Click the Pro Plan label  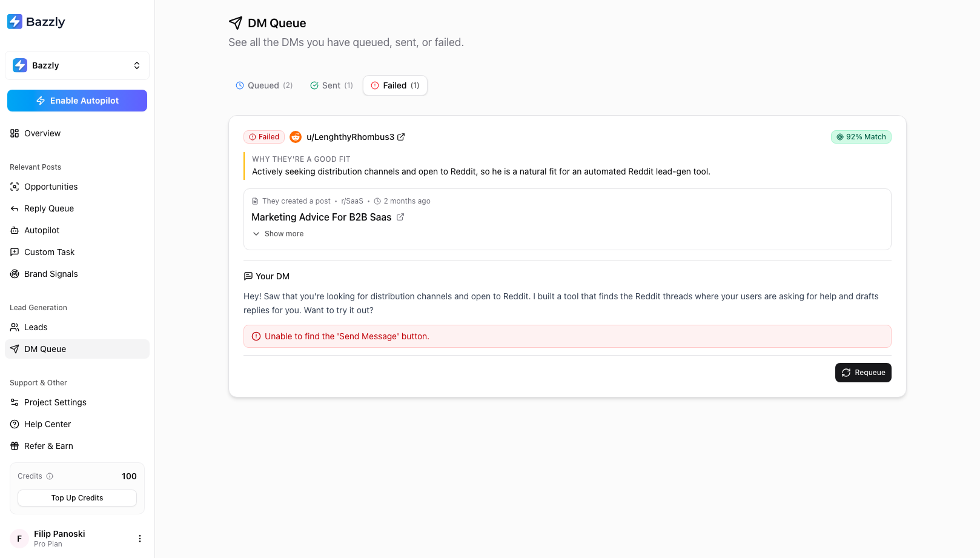tap(48, 544)
